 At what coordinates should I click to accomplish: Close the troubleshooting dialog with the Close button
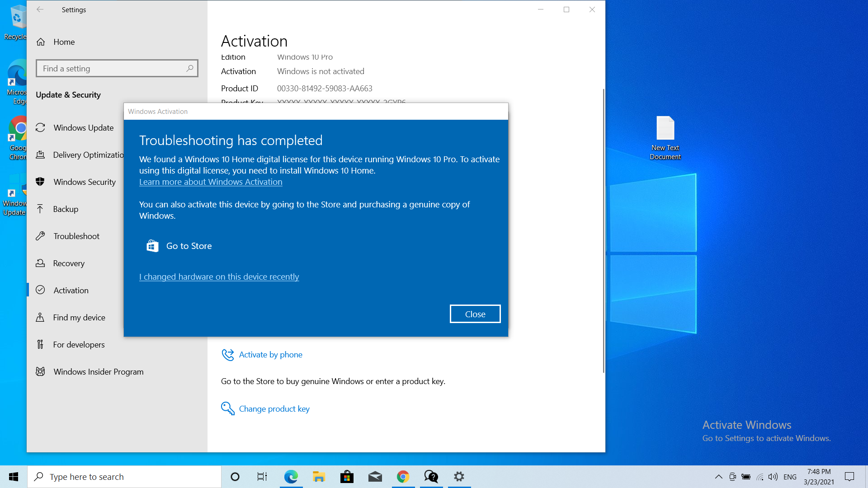pyautogui.click(x=475, y=314)
